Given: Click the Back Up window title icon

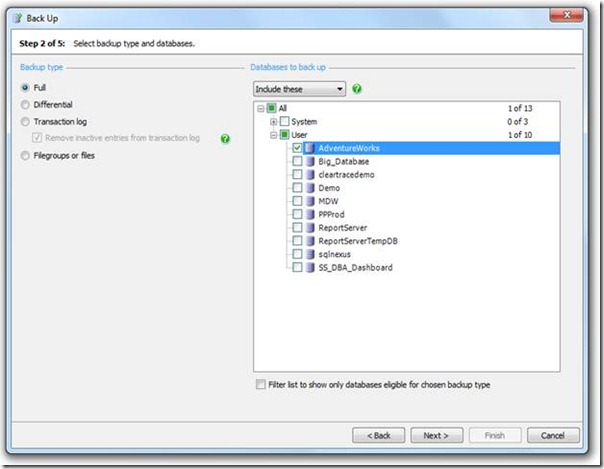Looking at the screenshot, I should click(15, 18).
